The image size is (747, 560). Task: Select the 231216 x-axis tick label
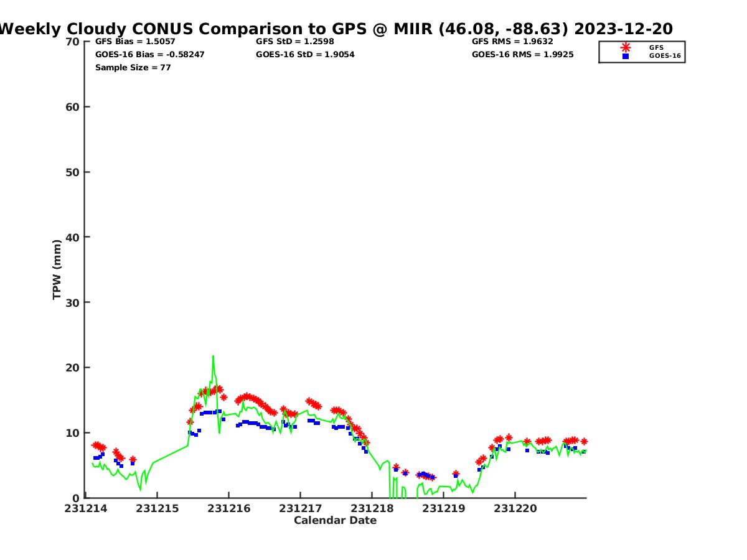click(x=229, y=508)
